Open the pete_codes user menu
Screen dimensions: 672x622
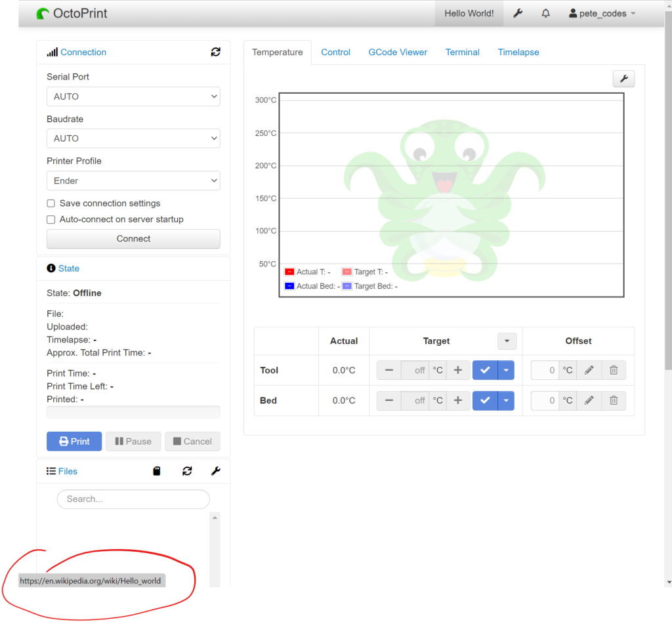tap(602, 13)
